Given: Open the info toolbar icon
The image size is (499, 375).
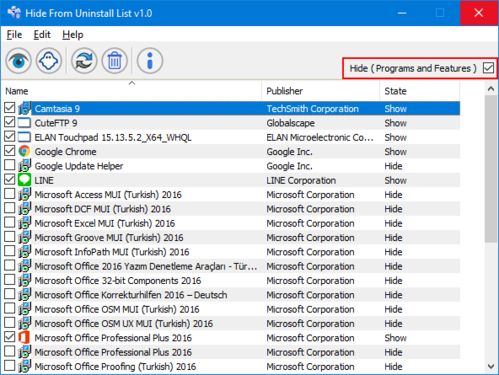Looking at the screenshot, I should 150,61.
